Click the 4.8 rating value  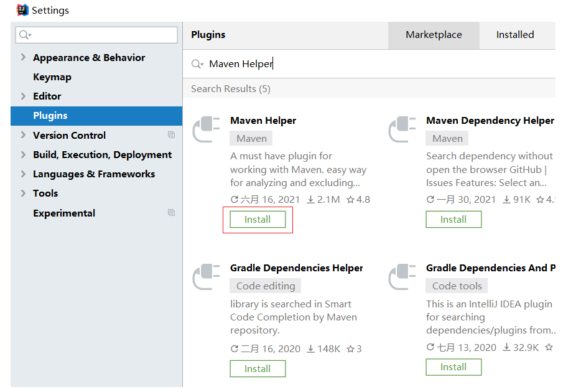point(363,200)
